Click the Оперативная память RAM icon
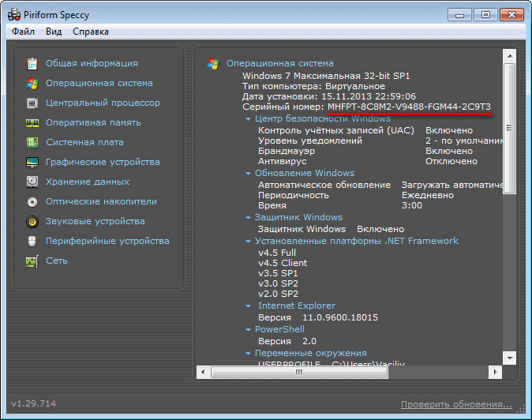This screenshot has height=420, width=532. click(x=32, y=122)
